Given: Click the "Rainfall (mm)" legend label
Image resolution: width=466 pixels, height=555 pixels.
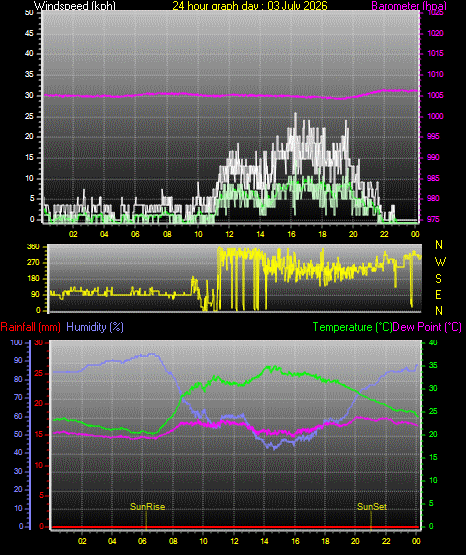Looking at the screenshot, I should (30, 327).
